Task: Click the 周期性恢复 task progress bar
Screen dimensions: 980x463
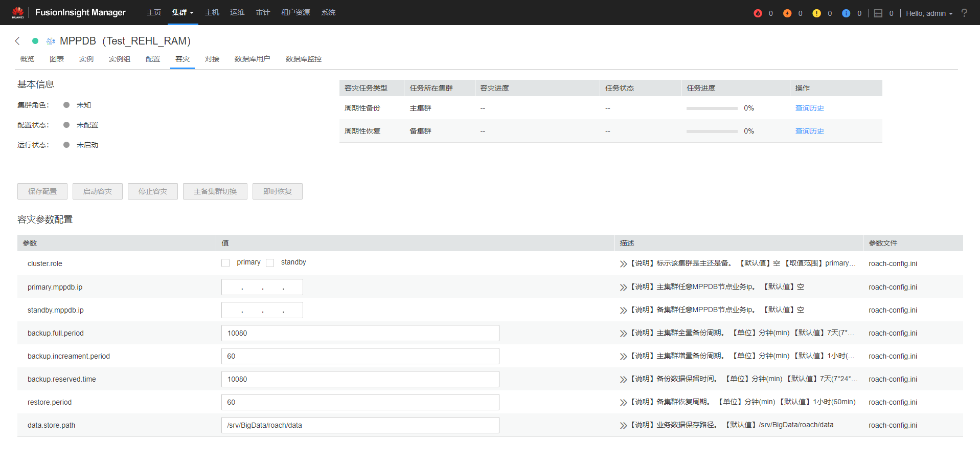Action: 712,131
